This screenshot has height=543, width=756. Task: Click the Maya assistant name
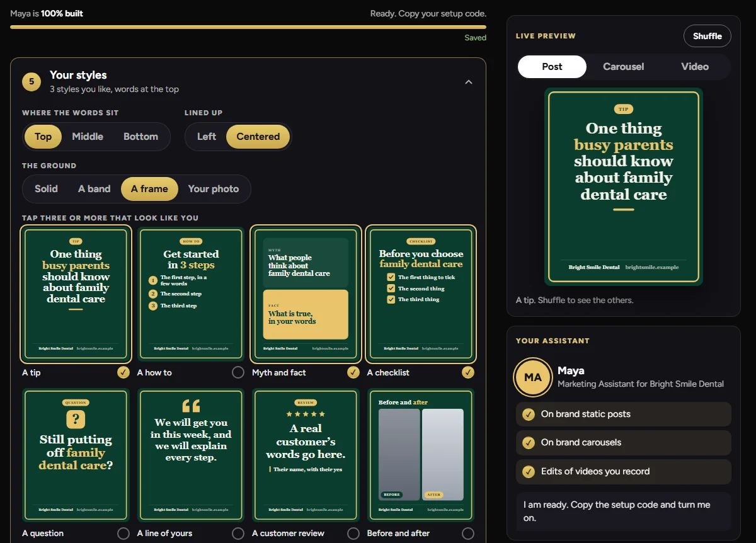click(571, 370)
